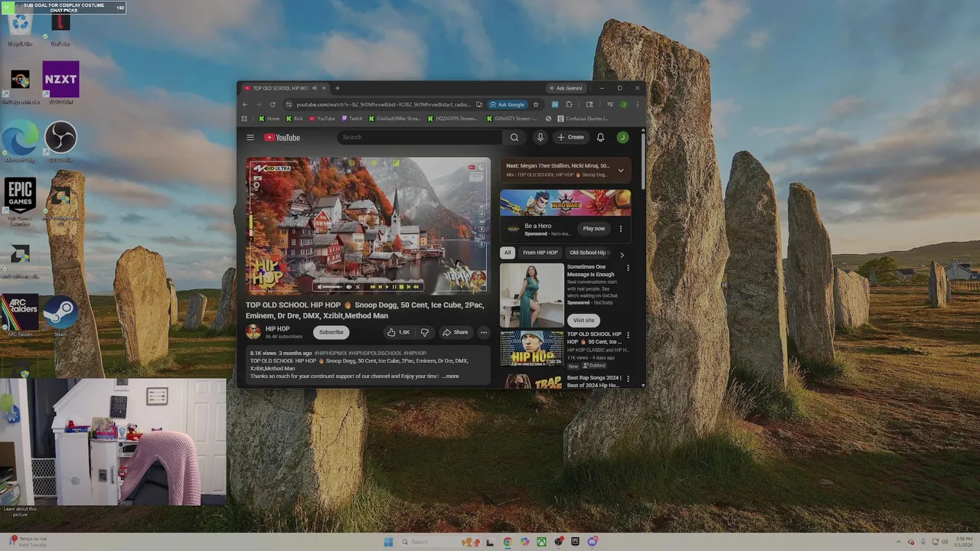Open options menu for Be a Hero ad

[x=621, y=229]
